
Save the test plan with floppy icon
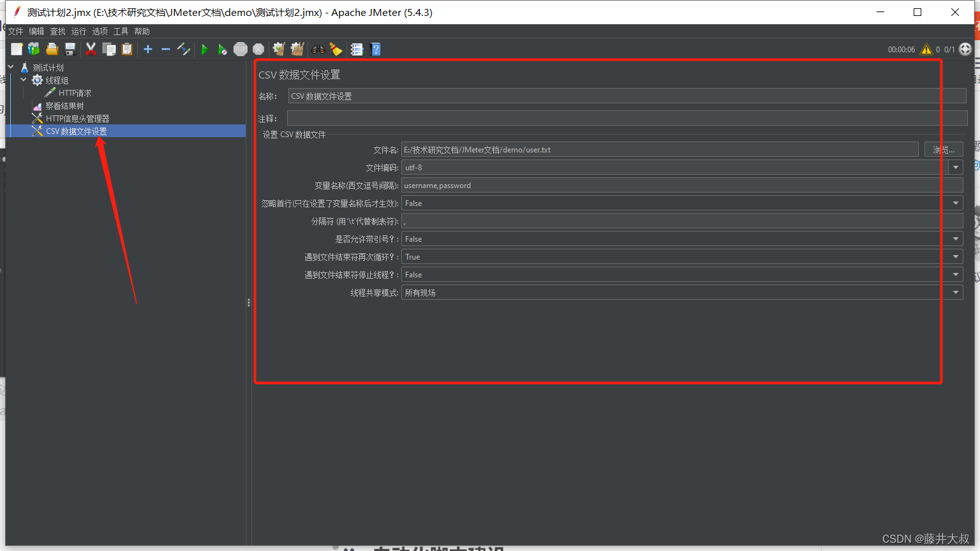pos(70,49)
